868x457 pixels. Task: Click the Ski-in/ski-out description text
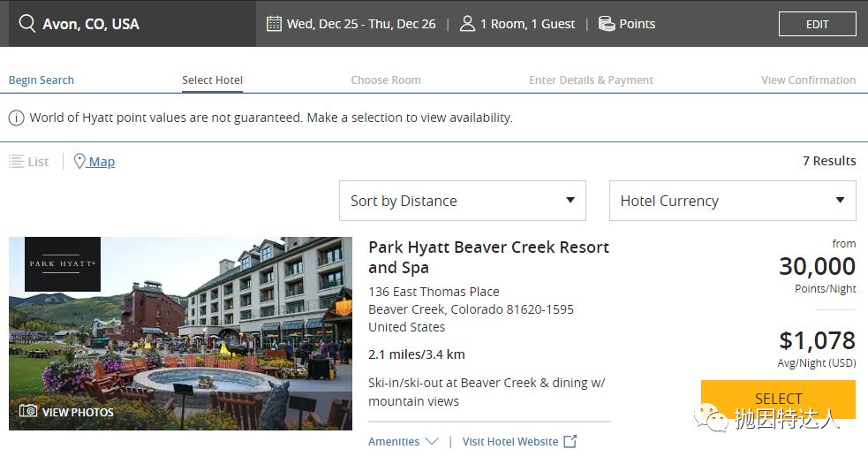487,392
